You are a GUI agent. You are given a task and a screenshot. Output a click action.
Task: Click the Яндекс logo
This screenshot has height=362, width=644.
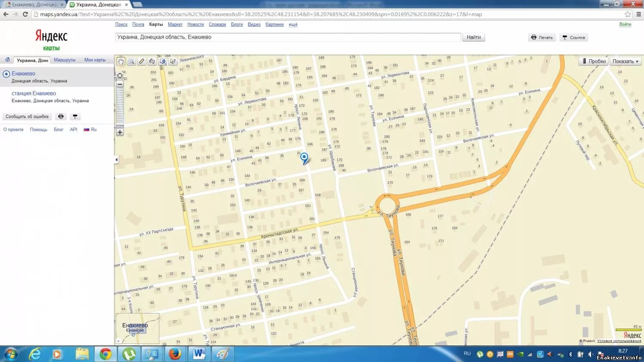pos(51,36)
